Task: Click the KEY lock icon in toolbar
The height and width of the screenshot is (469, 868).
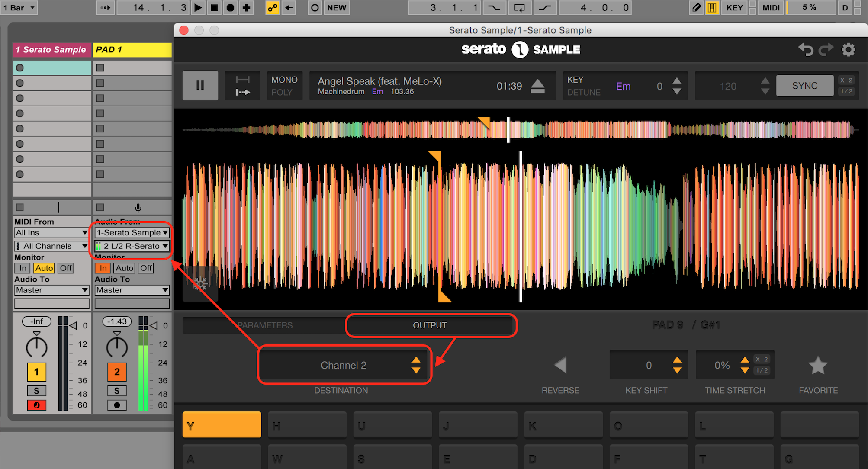Action: pyautogui.click(x=733, y=7)
